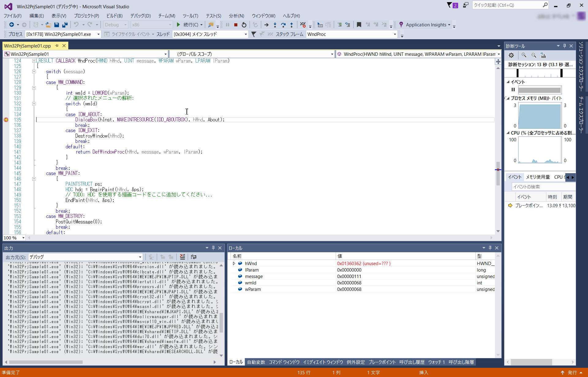Switch to the ブレークポイント tab

click(x=382, y=362)
